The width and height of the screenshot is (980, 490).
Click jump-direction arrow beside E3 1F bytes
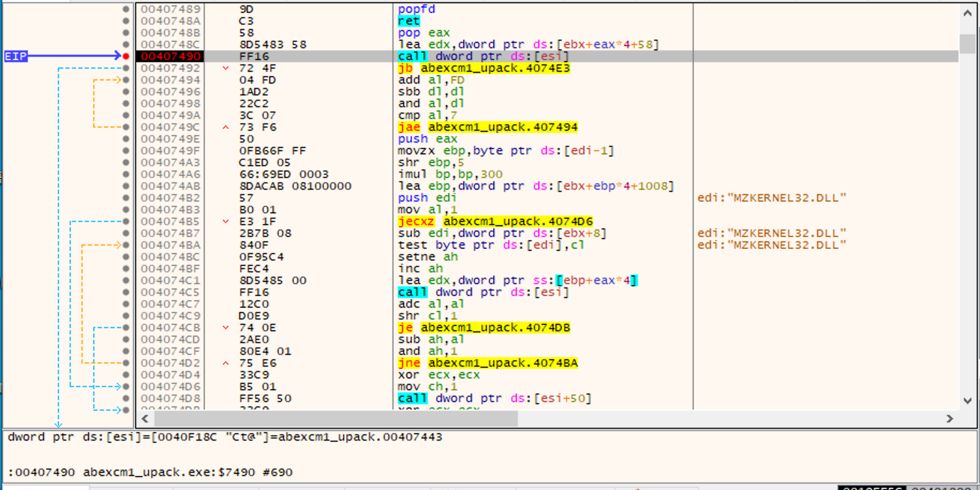tap(226, 221)
